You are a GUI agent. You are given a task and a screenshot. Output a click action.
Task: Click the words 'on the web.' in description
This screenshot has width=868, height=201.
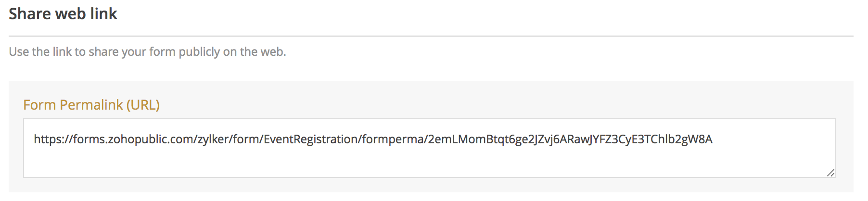pos(255,51)
